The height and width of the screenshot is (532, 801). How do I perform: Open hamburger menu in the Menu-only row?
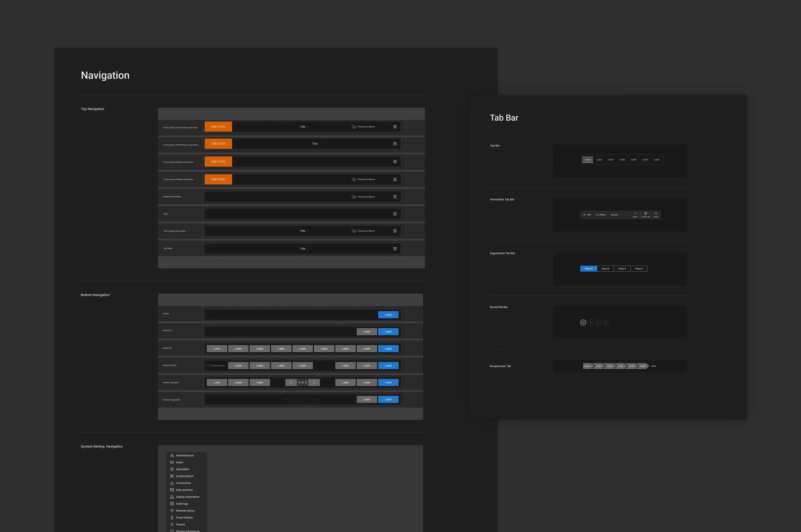click(395, 214)
